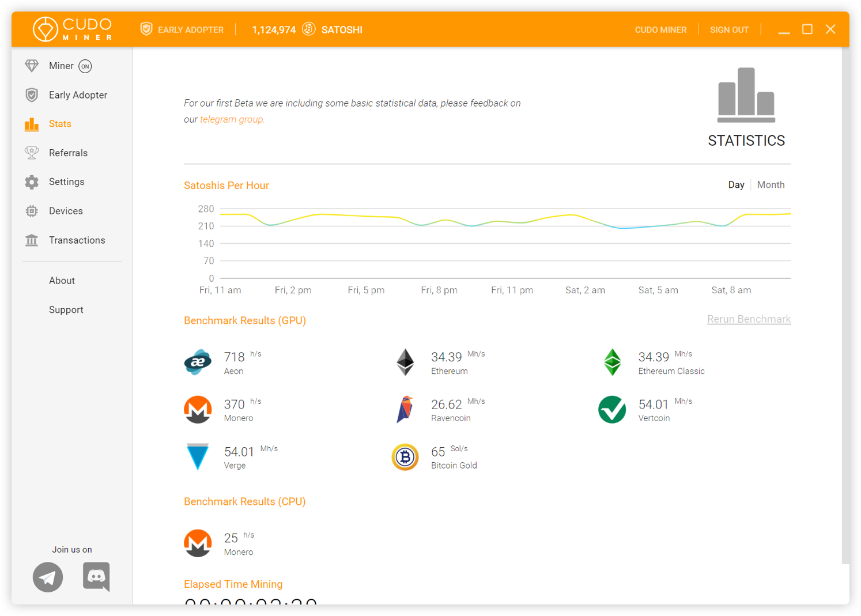861x616 pixels.
Task: Select the Day view for Satoshis Per Hour
Action: point(737,184)
